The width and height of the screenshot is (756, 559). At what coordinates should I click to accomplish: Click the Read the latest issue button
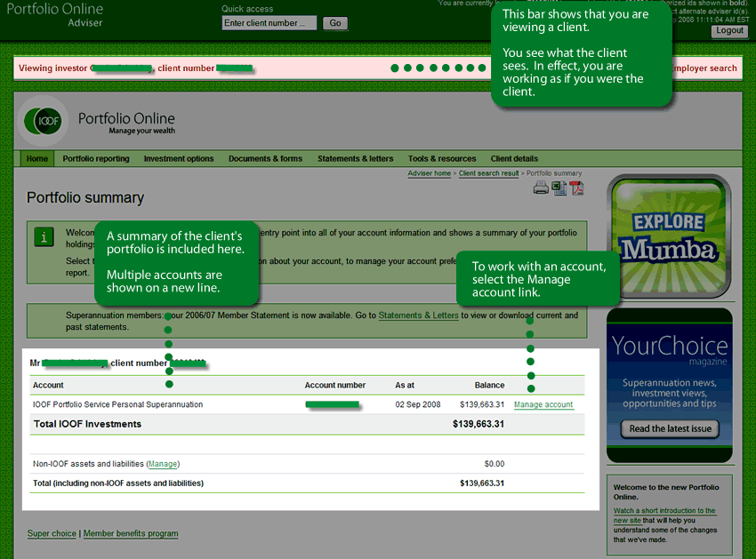click(671, 429)
